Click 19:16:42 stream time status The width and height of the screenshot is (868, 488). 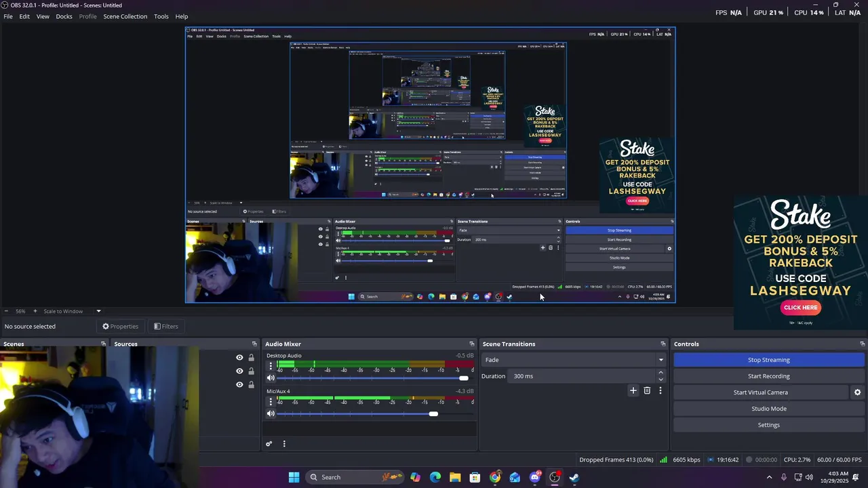727,460
